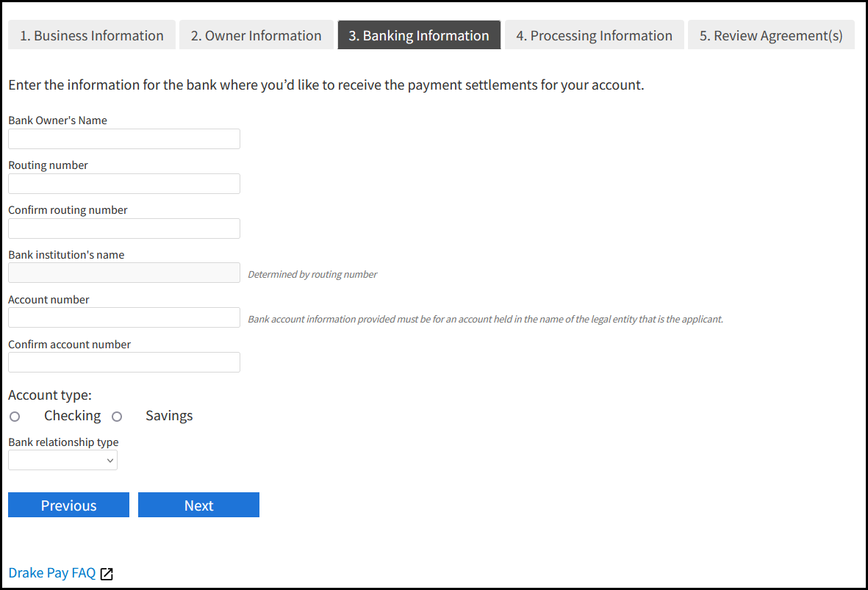Go to the Review Agreement(s) tab
Screen dimensions: 868x590
(x=771, y=35)
